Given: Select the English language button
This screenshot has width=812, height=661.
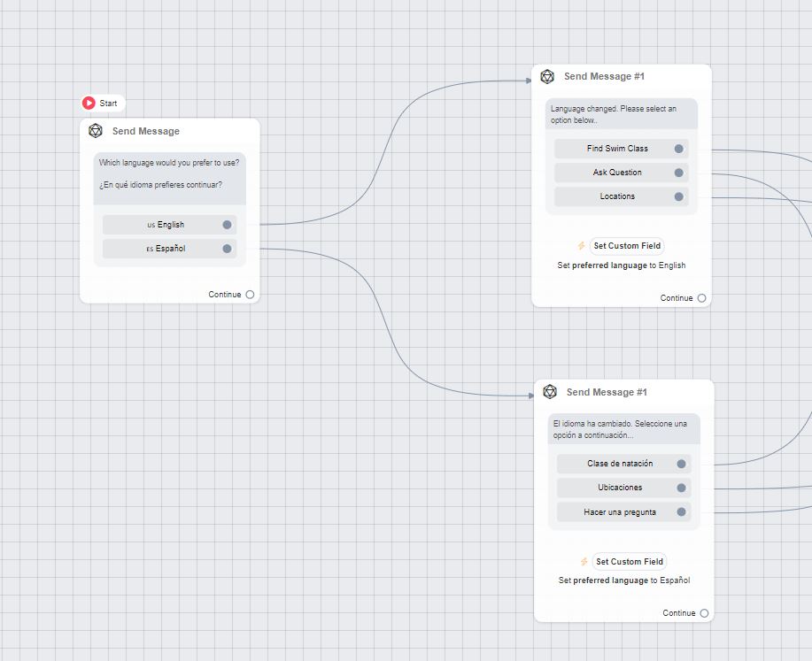Looking at the screenshot, I should [169, 225].
